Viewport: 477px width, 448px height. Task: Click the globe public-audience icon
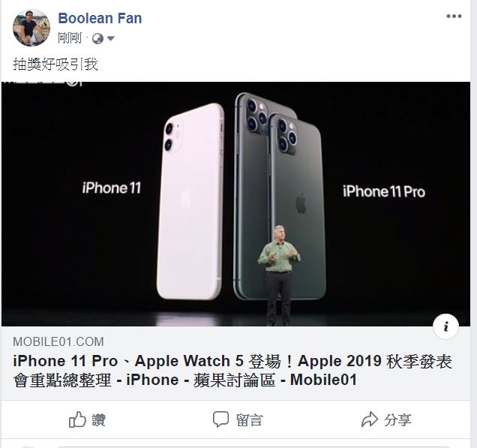[97, 39]
